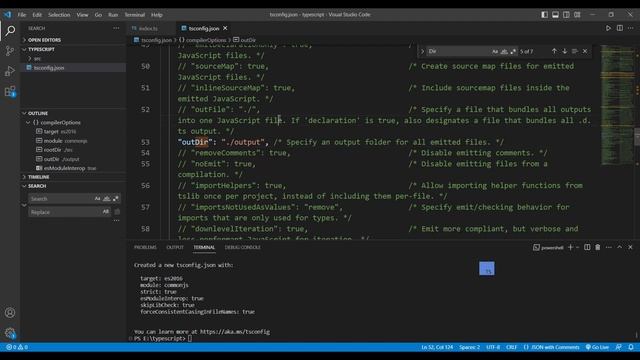Close the tsconfig.json editor tab
The image size is (640, 360).
(225, 28)
